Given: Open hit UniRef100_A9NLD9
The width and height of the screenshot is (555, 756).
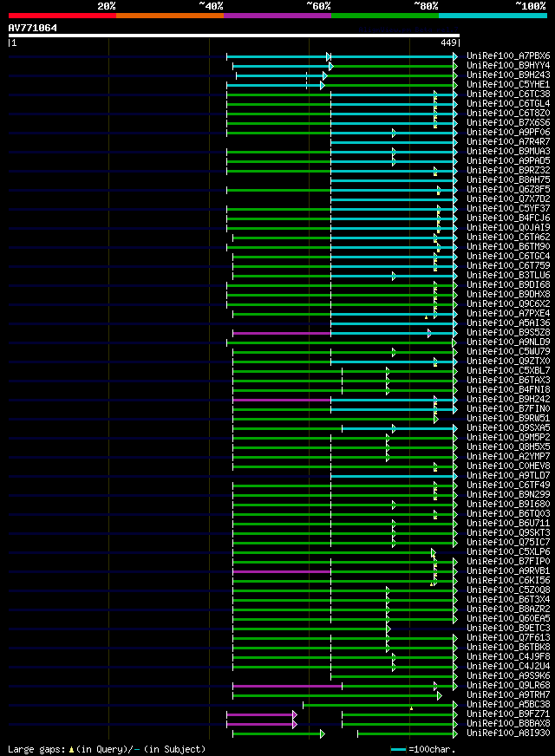Looking at the screenshot, I should [x=508, y=342].
